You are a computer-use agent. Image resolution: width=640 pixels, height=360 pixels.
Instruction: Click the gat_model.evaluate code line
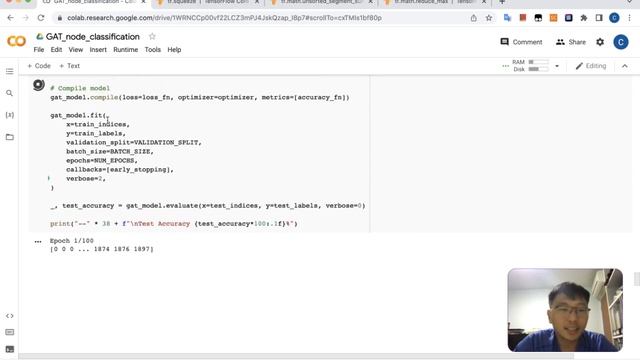[208, 205]
